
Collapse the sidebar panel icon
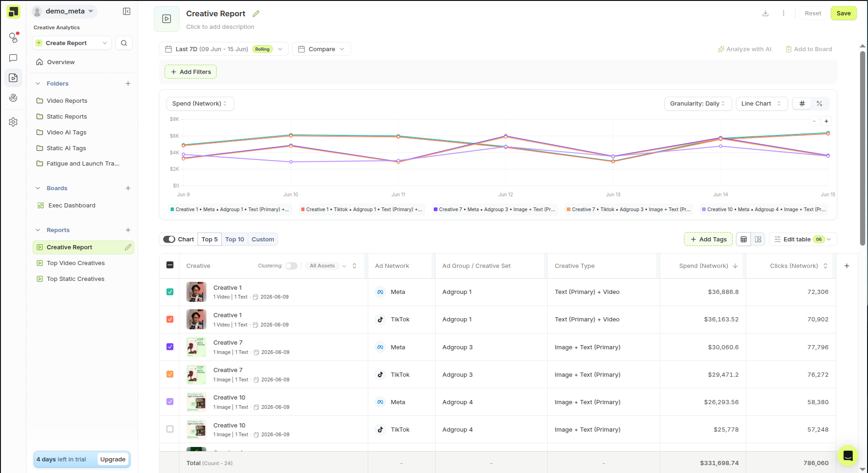126,11
